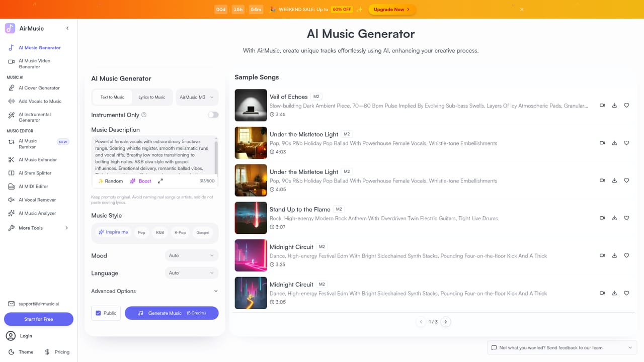Open the AI Vocal Remover
Viewport: 644px width, 362px height.
(x=39, y=200)
